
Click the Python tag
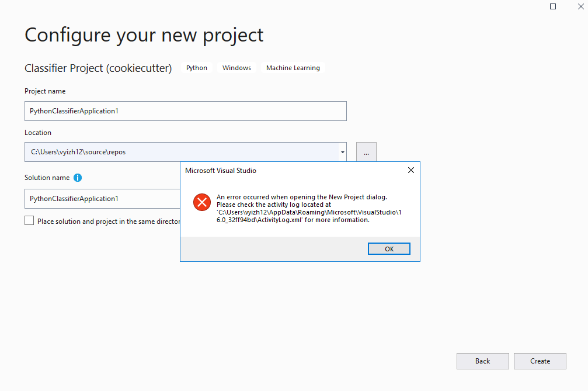coord(197,68)
